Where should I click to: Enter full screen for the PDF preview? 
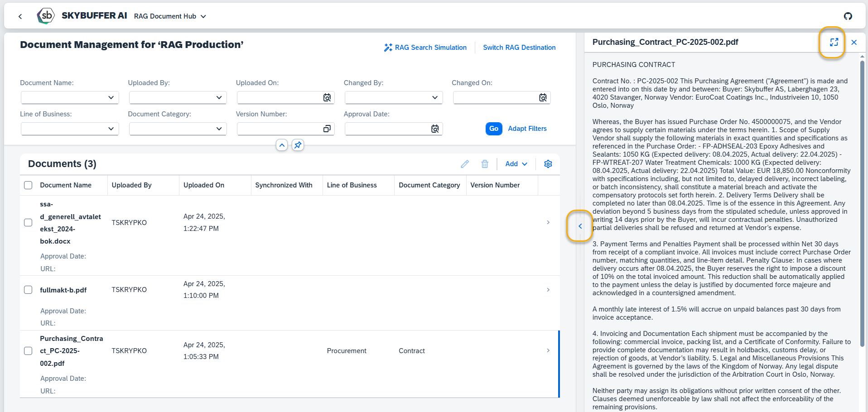[834, 42]
